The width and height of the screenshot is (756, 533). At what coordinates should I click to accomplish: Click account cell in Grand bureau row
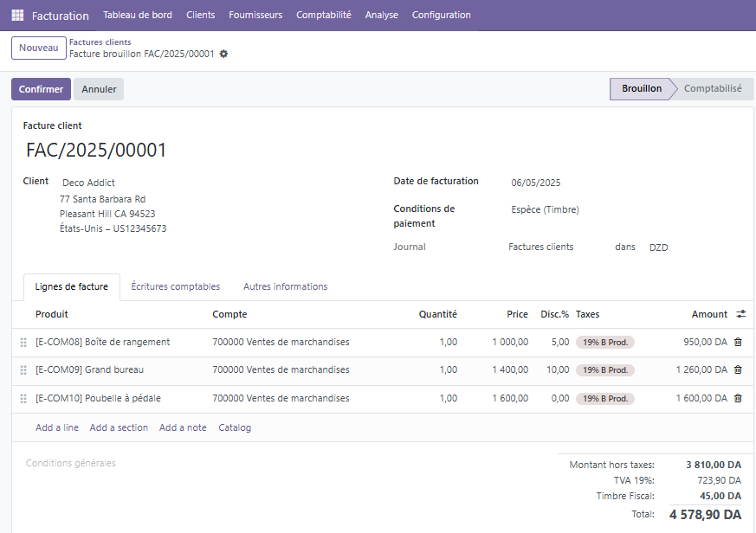(x=281, y=370)
